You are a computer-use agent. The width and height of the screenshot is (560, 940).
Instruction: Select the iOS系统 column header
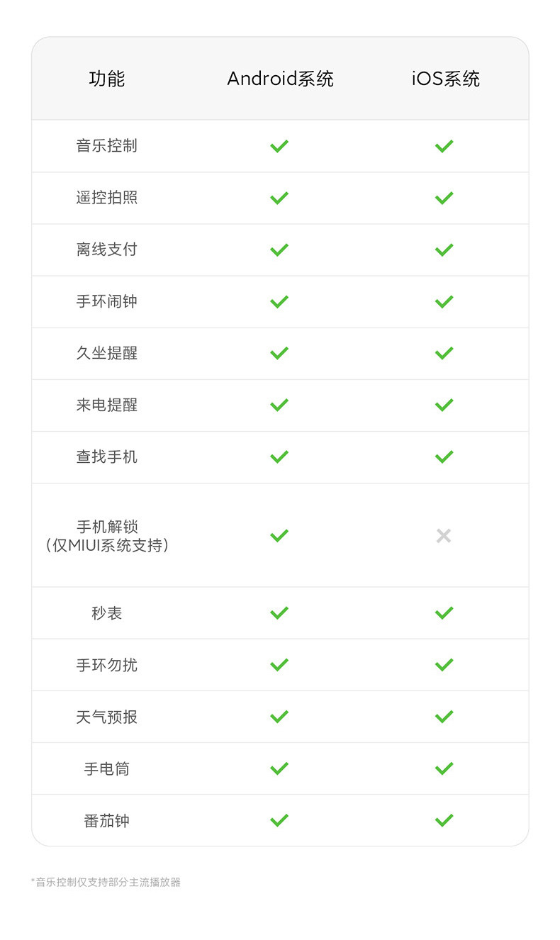445,79
